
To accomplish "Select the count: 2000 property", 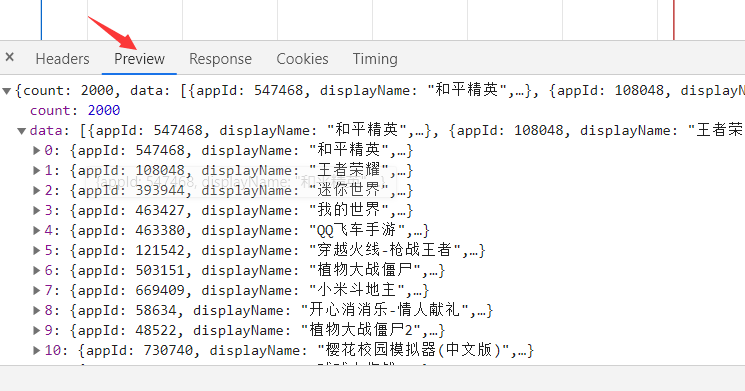I will [75, 111].
